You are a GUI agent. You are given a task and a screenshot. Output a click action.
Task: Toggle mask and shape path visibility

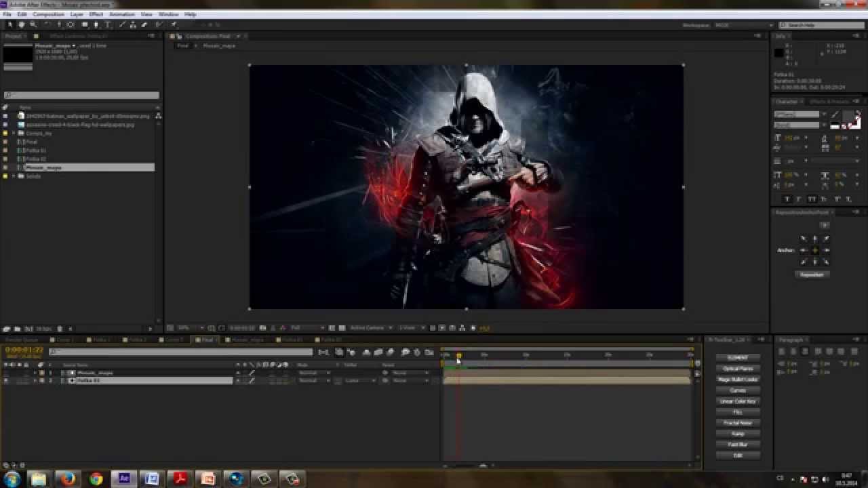222,328
